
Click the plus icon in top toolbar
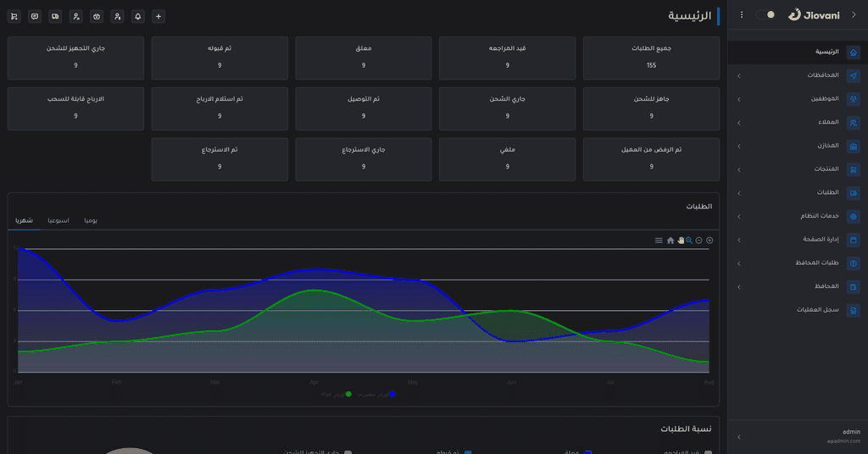tap(159, 17)
